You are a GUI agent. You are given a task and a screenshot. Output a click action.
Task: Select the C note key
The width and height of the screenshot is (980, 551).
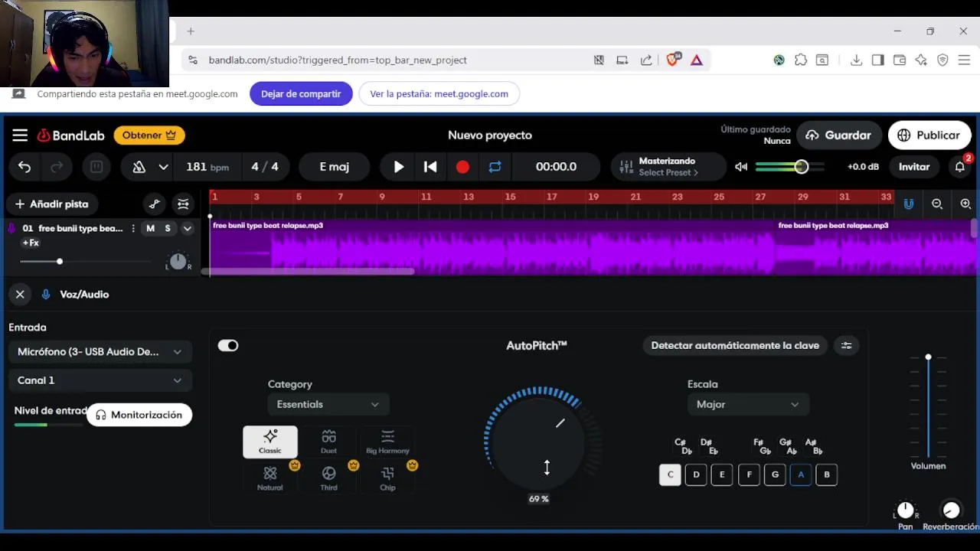click(x=670, y=475)
